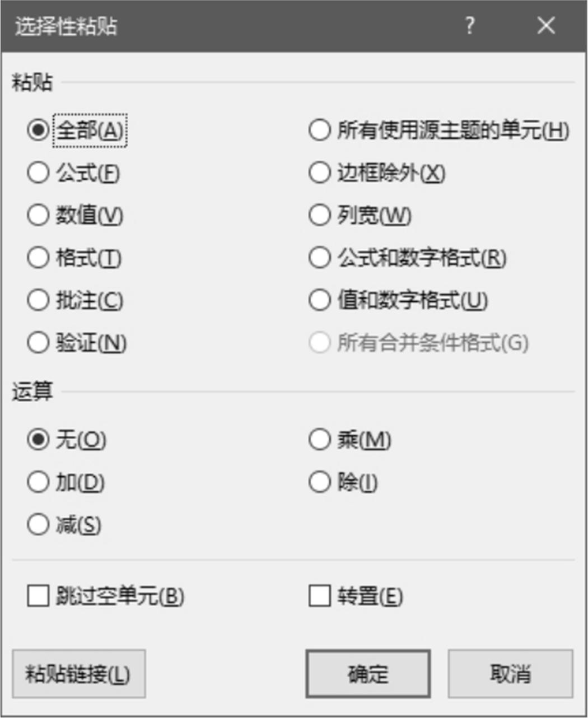Select the 加(D) operation

coord(38,482)
